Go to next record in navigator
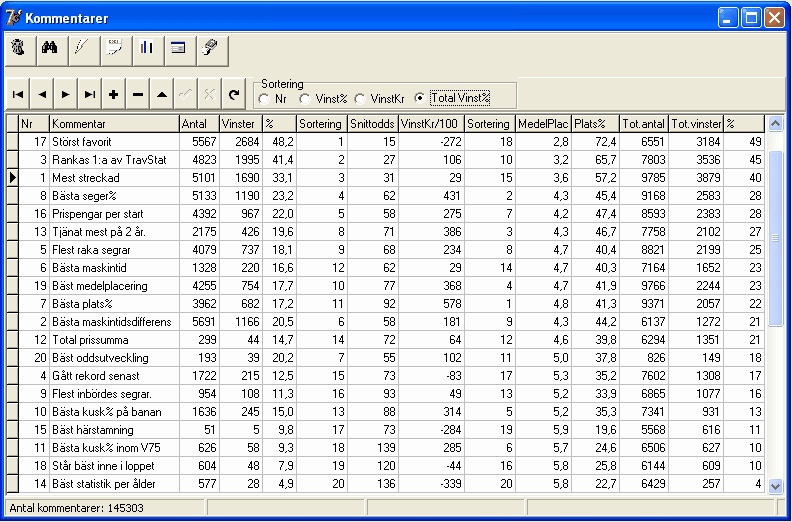Viewport: 792px width, 522px height. [x=66, y=93]
